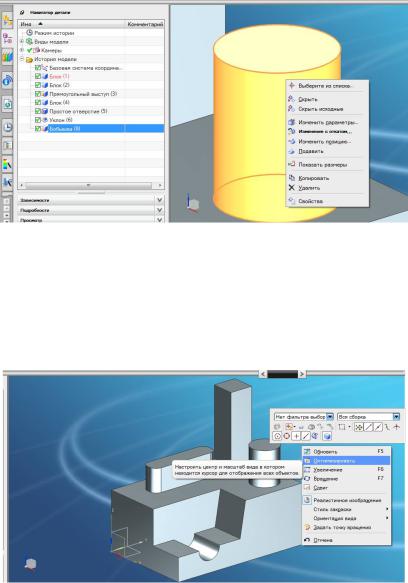Image resolution: width=408 pixels, height=583 pixels.
Task: Click the Простое отверстие (5) feature icon
Action: click(45, 111)
